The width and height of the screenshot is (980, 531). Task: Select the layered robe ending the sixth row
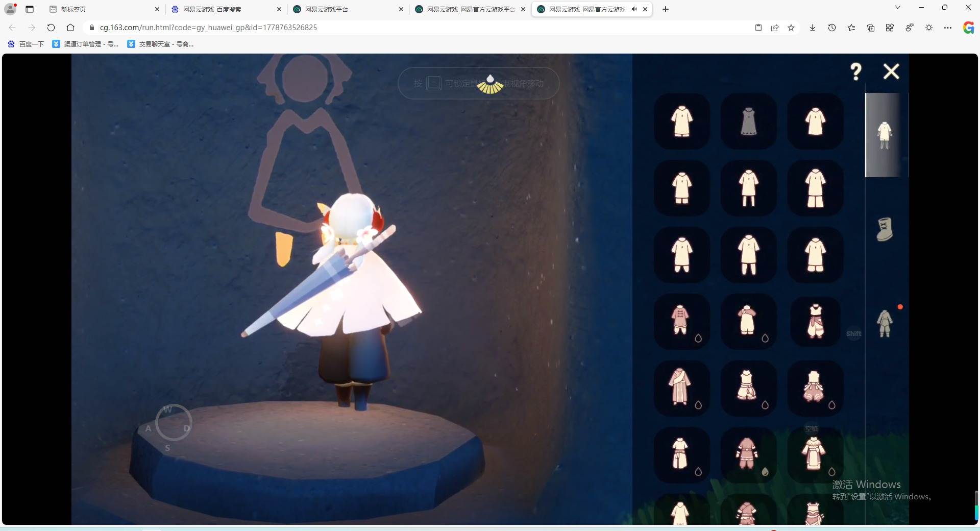816,455
